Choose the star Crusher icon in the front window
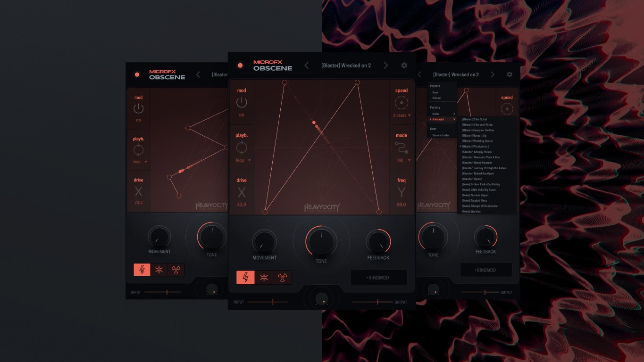 tap(264, 278)
